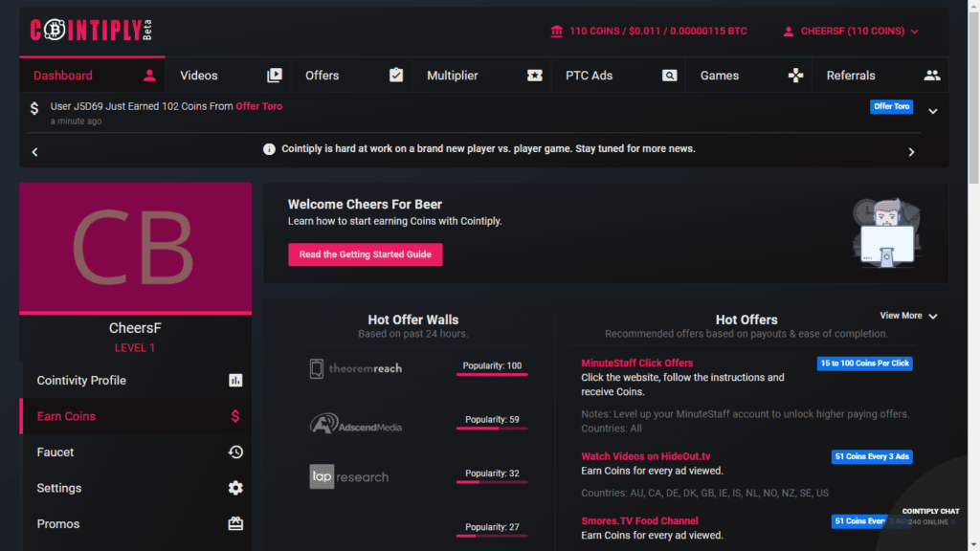Image resolution: width=980 pixels, height=551 pixels.
Task: Click the user icon beside CHEERSF
Action: point(789,32)
